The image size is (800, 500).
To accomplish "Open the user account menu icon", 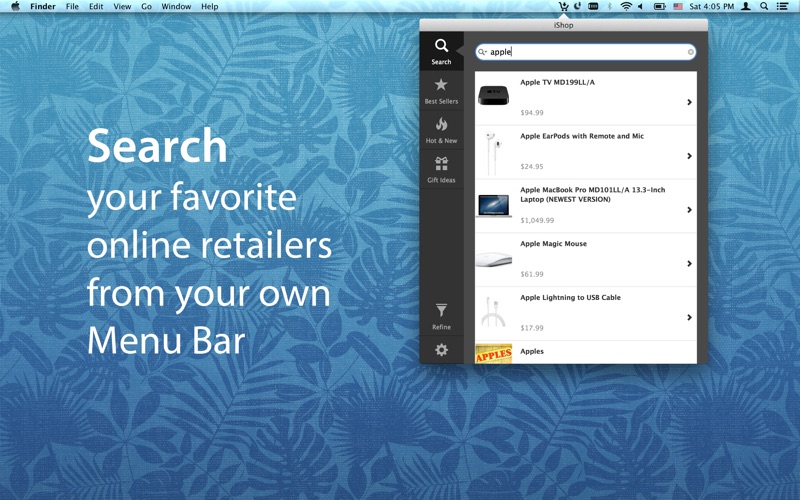I will 745,6.
